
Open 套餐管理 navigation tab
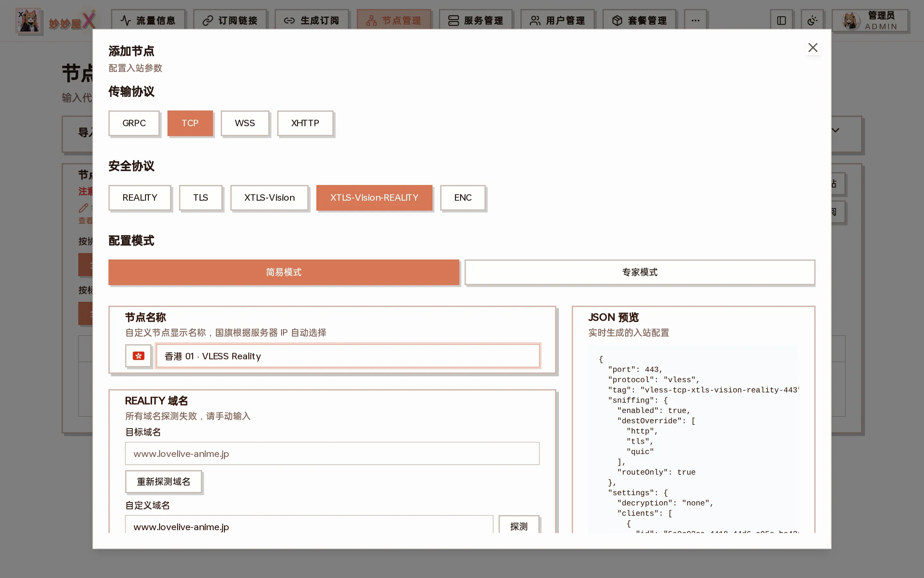coord(639,20)
